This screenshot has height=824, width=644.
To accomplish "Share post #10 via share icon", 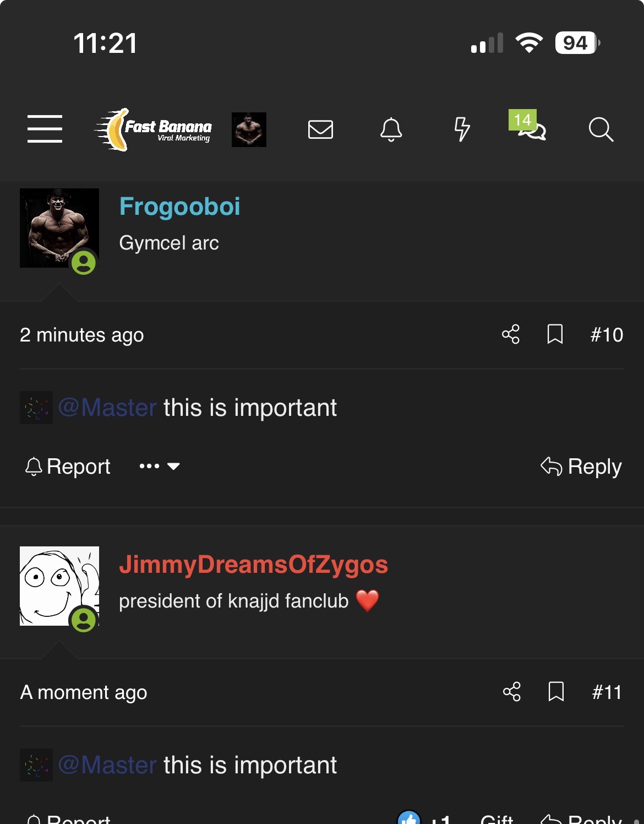I will (x=511, y=334).
